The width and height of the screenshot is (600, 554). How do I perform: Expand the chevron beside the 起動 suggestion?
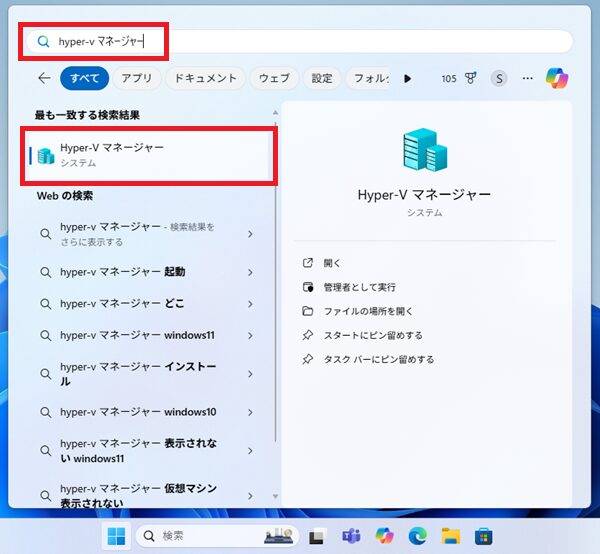pyautogui.click(x=250, y=272)
